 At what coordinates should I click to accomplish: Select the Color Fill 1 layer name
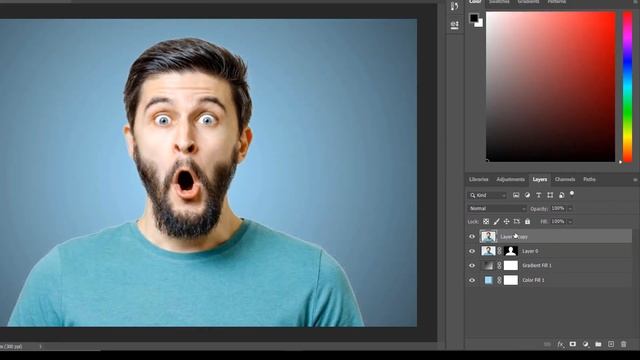point(533,280)
